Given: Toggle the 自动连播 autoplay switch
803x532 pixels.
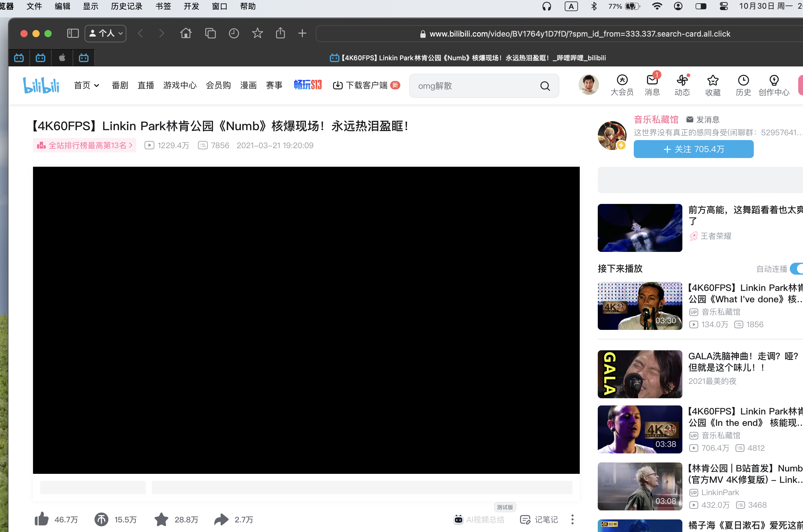Looking at the screenshot, I should coord(797,269).
